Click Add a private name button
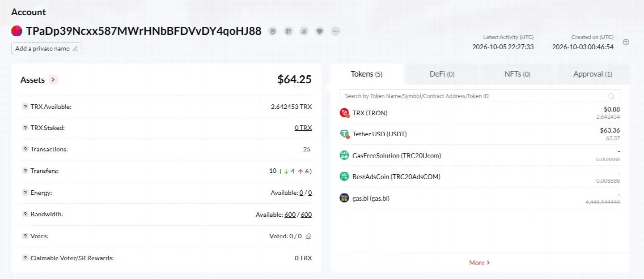Screen dimensions: 644x279 (x=47, y=48)
